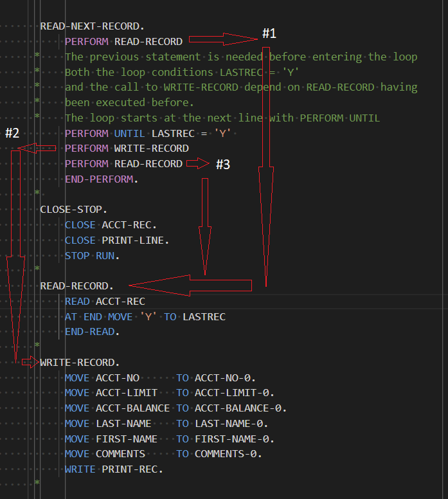Click the WRITE-RECORD. paragraph header
Image resolution: width=448 pixels, height=499 pixels.
click(80, 363)
